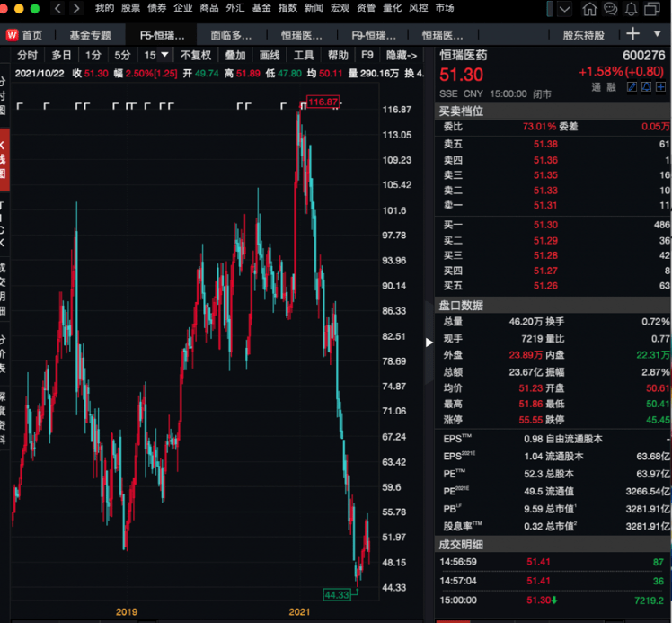
Task: Add a new tab with plus icon
Action: (x=633, y=34)
